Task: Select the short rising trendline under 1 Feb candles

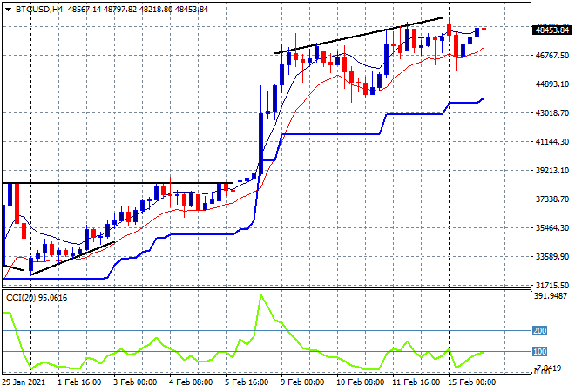Action: 72,258
